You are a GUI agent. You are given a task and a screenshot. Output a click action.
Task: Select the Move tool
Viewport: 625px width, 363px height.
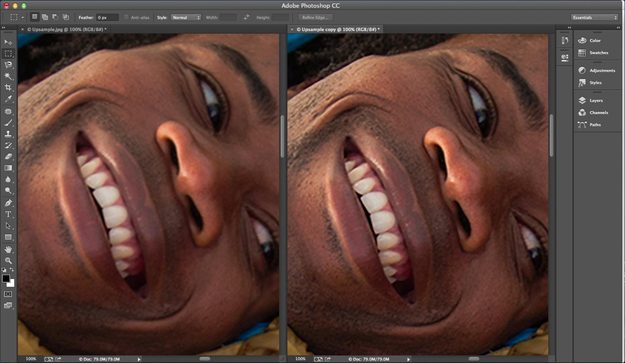click(8, 42)
